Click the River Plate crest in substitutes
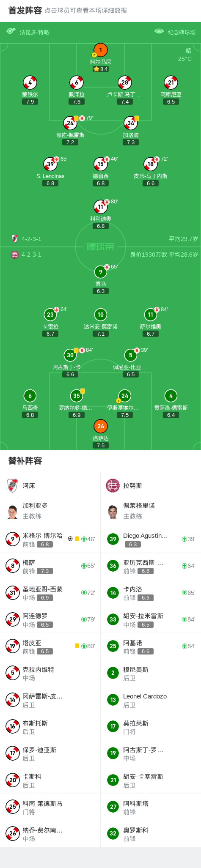This screenshot has width=201, height=868. pos(12,485)
